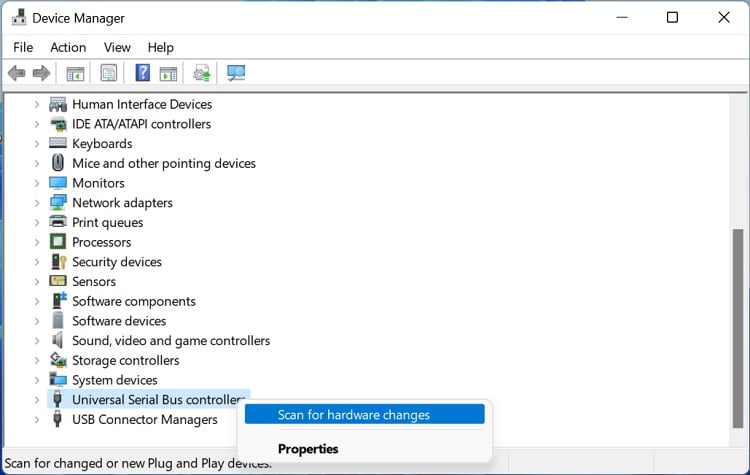The width and height of the screenshot is (750, 475).
Task: Select the Storage controllers icon
Action: (58, 360)
